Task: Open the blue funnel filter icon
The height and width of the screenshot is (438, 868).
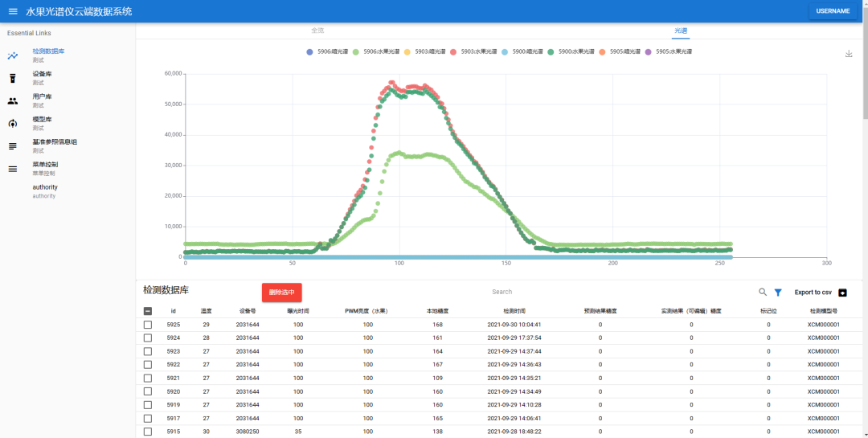Action: pos(778,293)
